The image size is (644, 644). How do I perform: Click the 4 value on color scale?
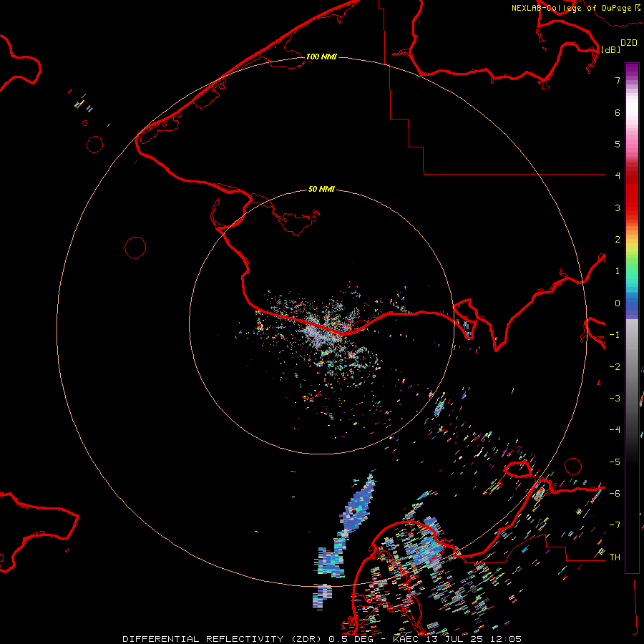[618, 176]
